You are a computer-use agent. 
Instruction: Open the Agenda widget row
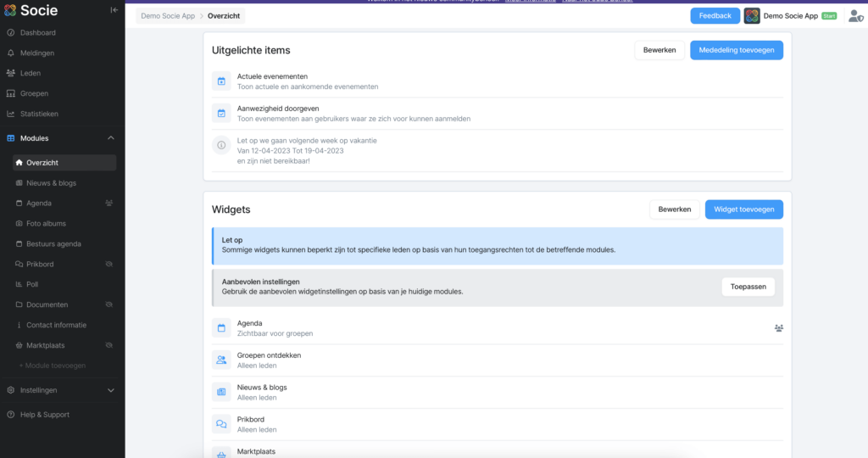(497, 328)
